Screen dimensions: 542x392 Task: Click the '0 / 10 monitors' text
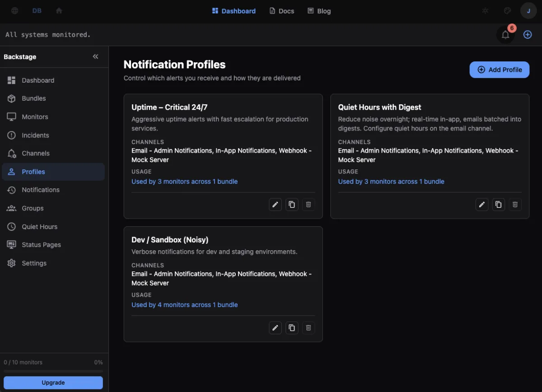23,362
